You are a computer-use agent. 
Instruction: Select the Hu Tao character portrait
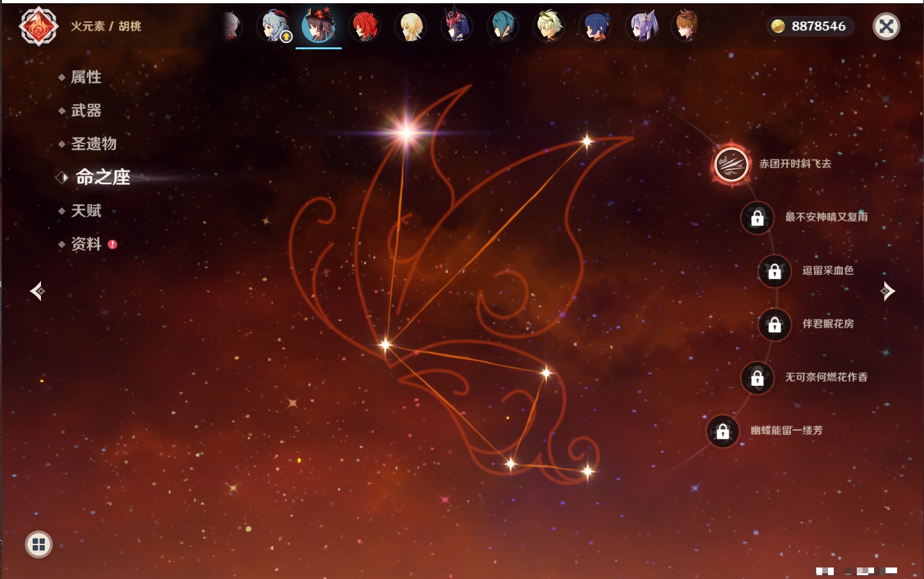(319, 26)
